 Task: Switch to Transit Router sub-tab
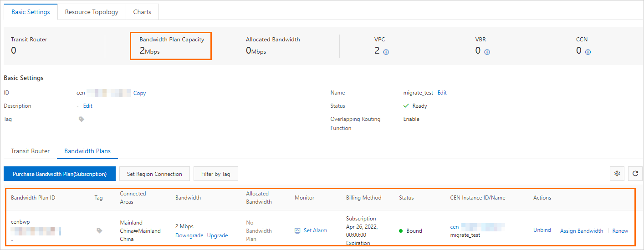30,151
